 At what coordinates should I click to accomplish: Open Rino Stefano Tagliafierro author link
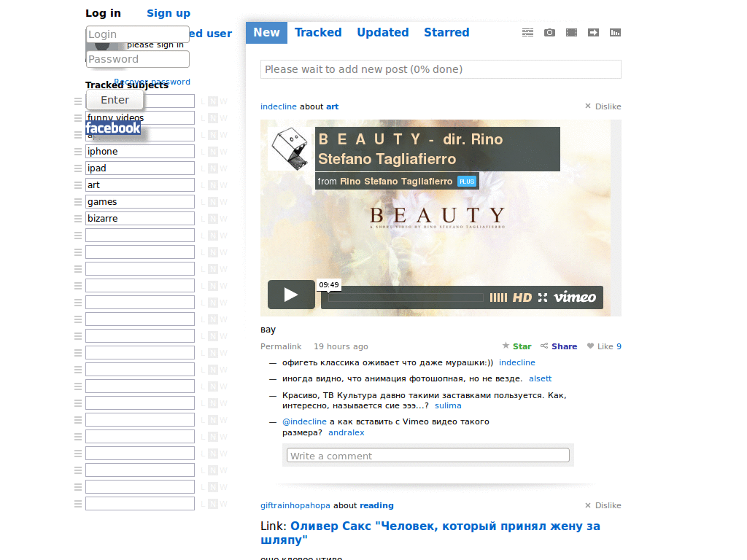click(396, 182)
